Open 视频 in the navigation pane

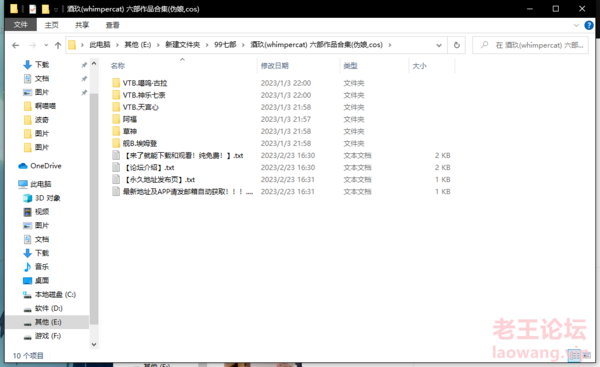42,212
